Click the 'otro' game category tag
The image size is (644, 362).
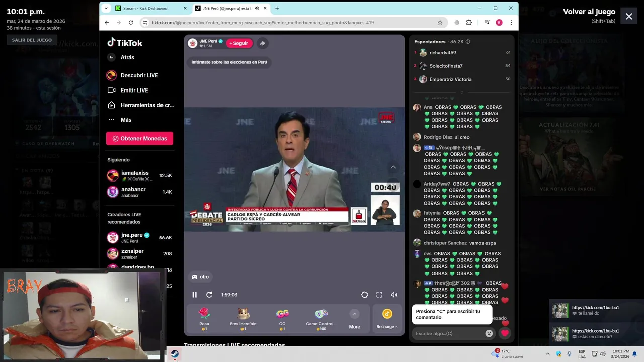200,277
